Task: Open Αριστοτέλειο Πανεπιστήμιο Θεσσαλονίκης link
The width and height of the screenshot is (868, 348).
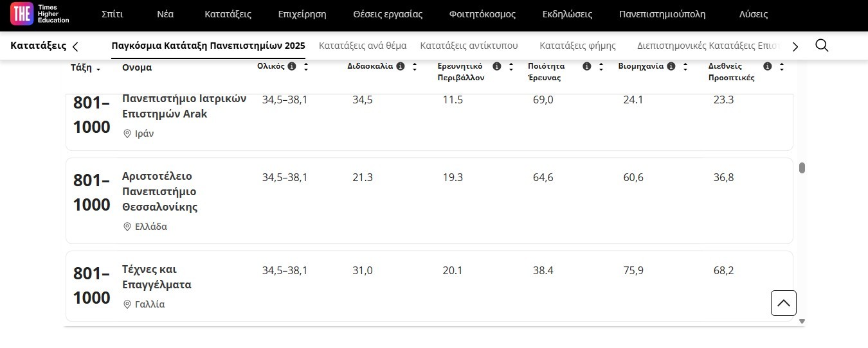Action: (159, 191)
